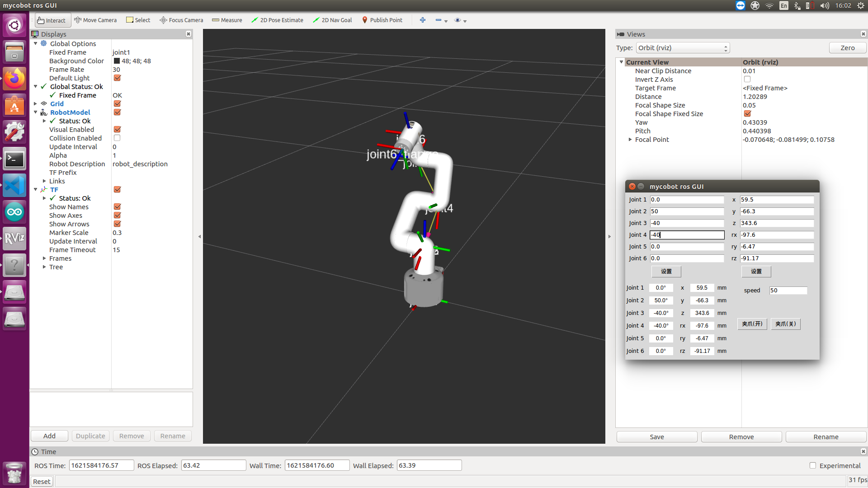The height and width of the screenshot is (488, 868).
Task: Open Visual Studio Code from dock
Action: coord(14,186)
